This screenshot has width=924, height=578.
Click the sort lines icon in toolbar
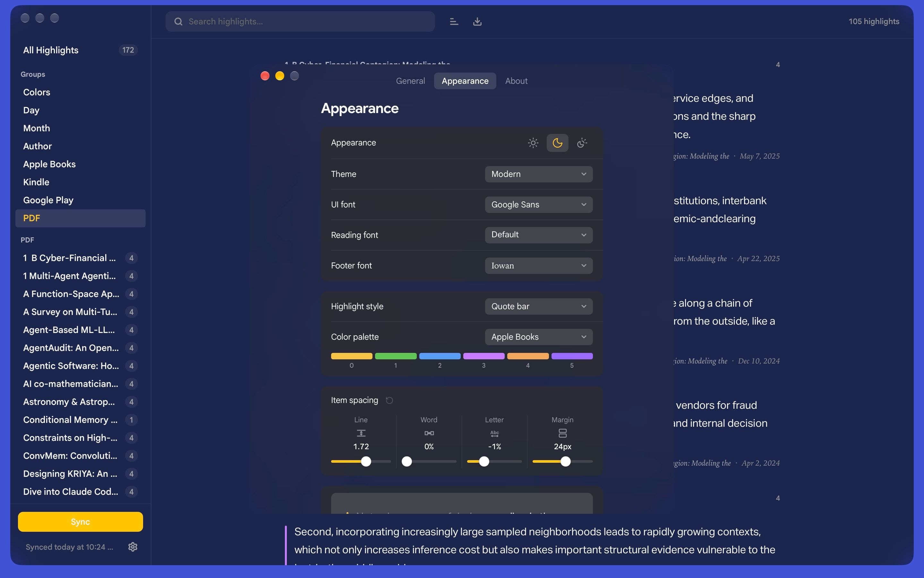click(454, 22)
